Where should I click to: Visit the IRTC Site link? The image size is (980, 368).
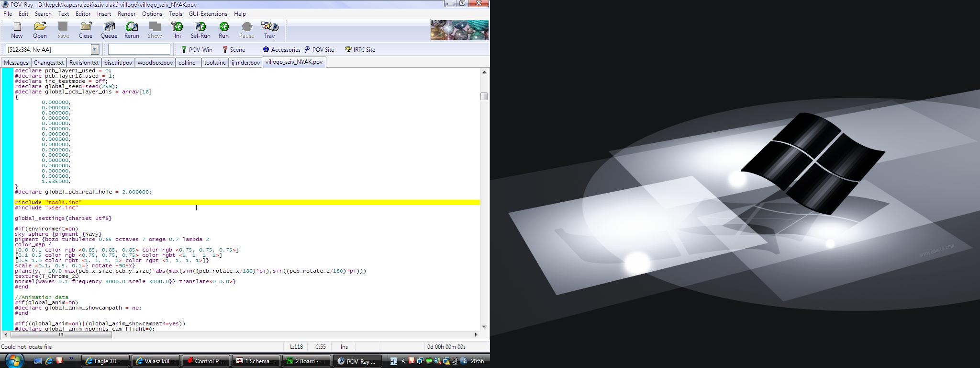point(360,49)
